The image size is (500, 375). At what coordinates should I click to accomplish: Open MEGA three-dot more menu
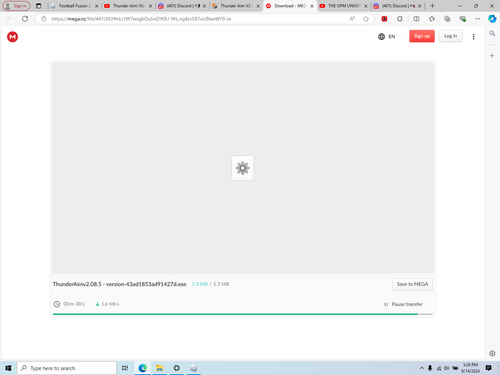coord(473,37)
